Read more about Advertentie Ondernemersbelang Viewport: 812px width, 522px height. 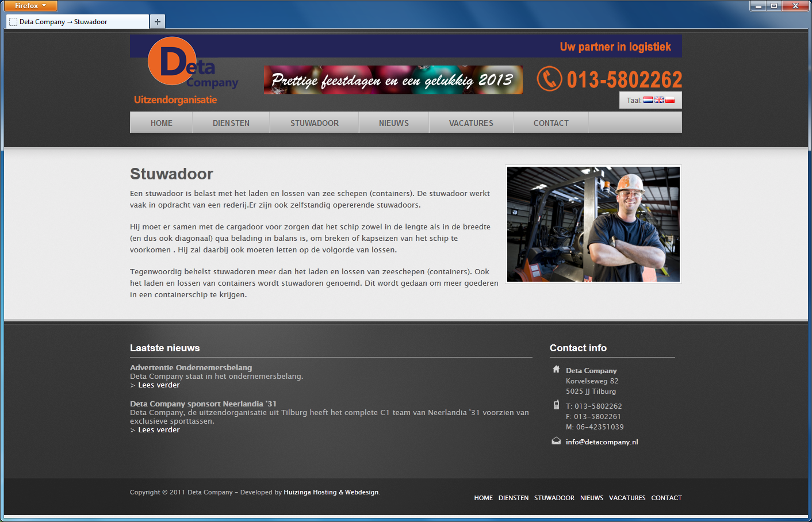pyautogui.click(x=159, y=385)
